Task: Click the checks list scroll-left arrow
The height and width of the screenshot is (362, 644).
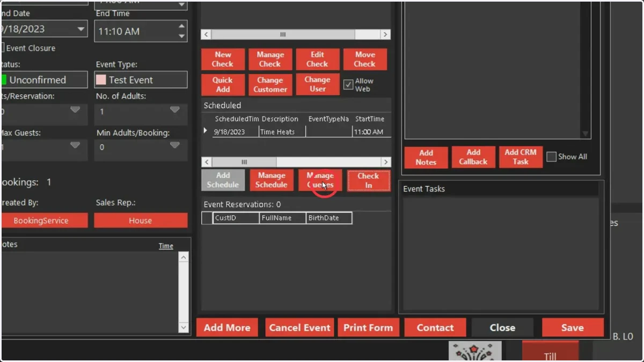Action: point(206,34)
